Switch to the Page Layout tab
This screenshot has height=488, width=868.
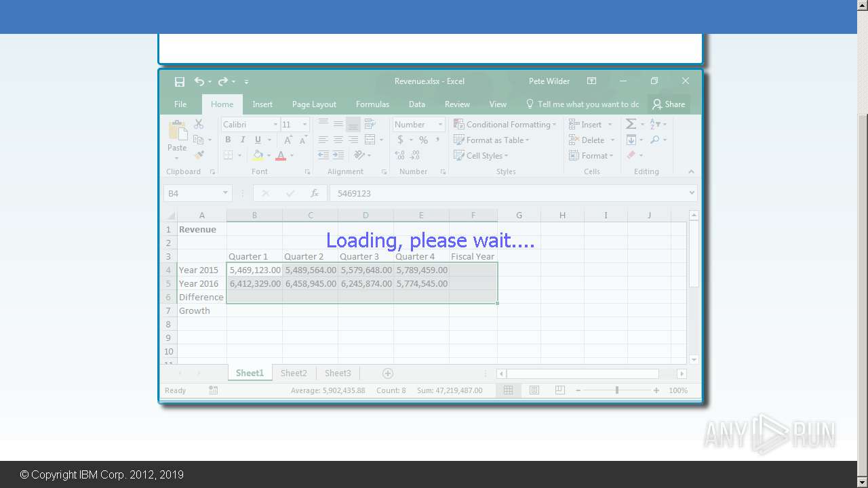tap(314, 104)
